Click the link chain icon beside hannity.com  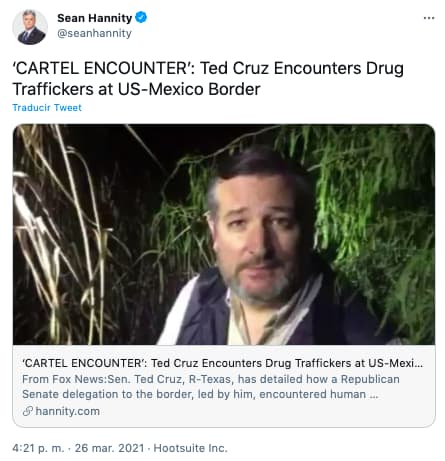(27, 411)
